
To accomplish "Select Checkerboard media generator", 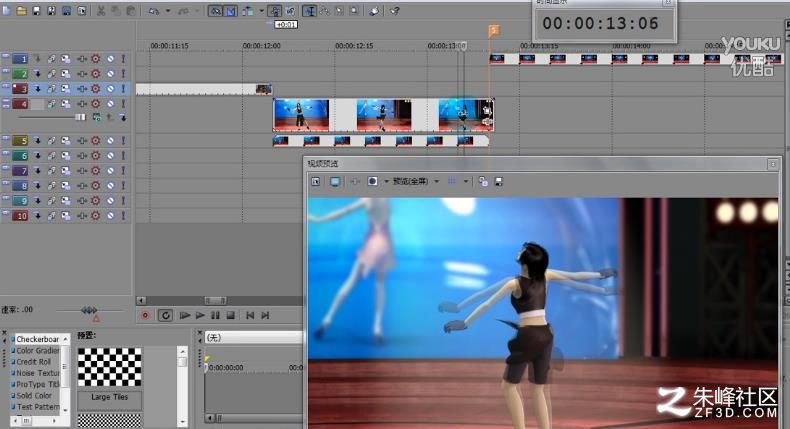I will click(x=37, y=339).
